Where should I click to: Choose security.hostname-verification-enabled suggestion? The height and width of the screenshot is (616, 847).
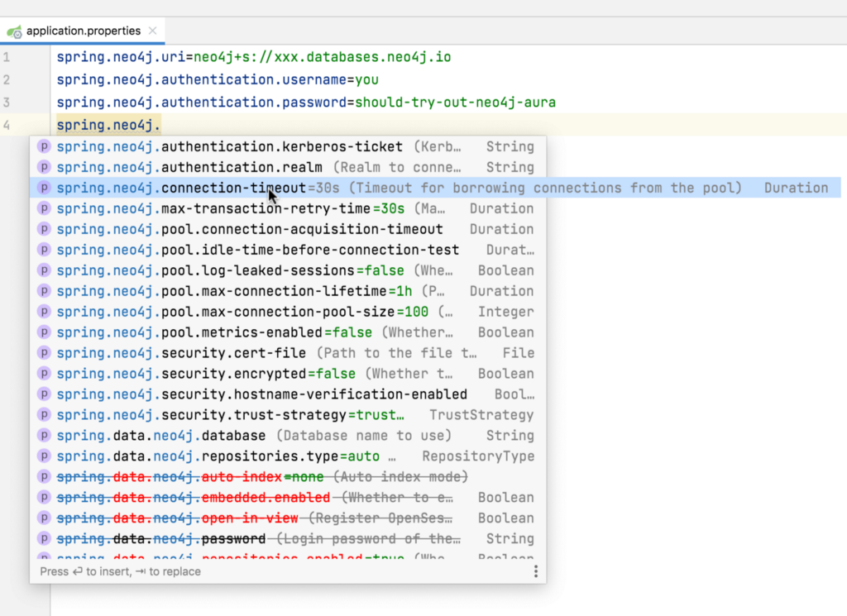(x=288, y=394)
